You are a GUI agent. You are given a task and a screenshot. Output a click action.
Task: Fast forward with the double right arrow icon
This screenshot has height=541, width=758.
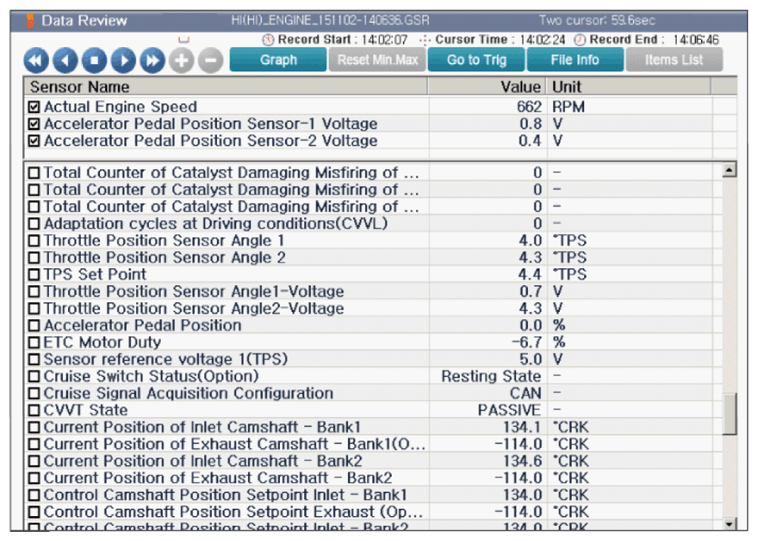[152, 60]
